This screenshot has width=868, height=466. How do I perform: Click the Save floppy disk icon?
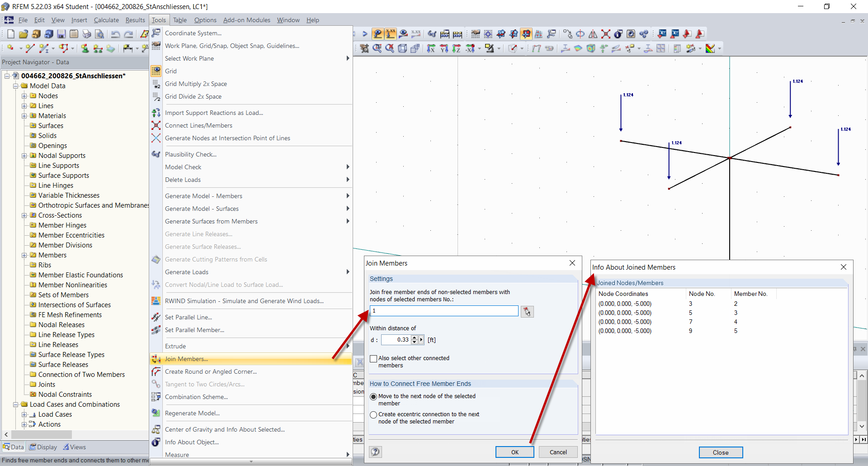point(61,34)
